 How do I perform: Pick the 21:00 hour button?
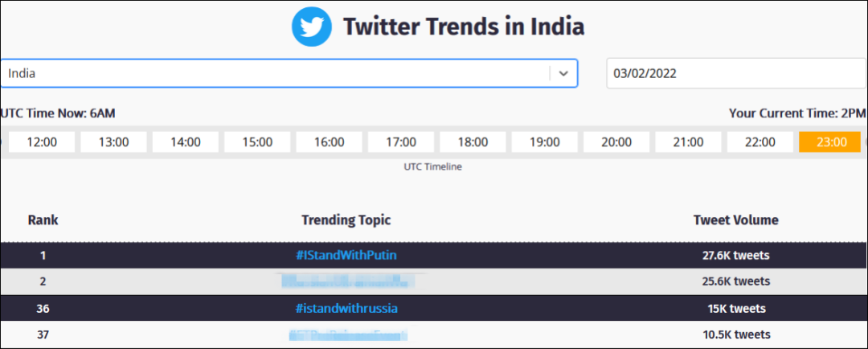tap(688, 142)
